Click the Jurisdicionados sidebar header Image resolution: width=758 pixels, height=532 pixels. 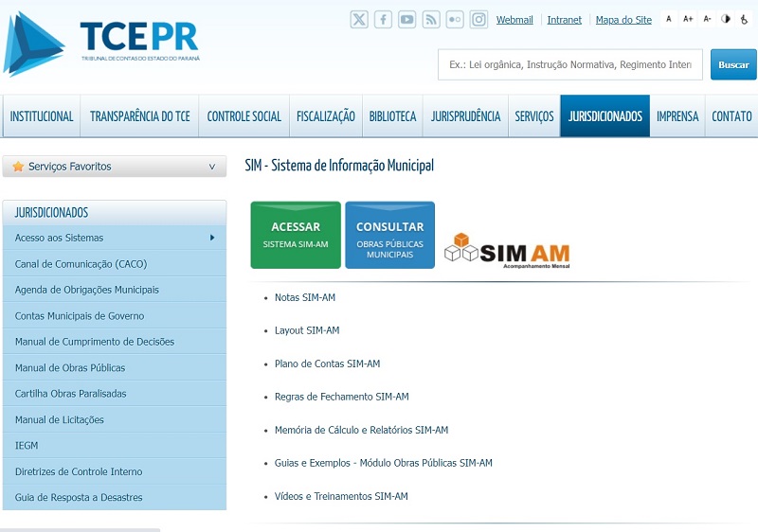pos(115,212)
